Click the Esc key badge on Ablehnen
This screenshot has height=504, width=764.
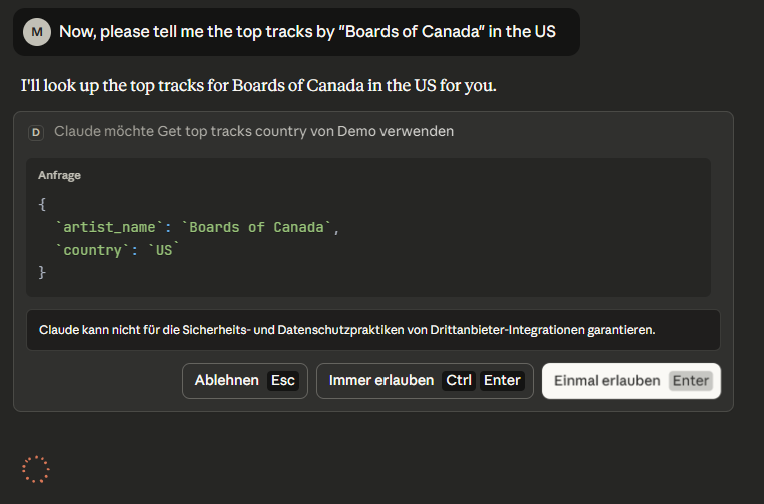pos(283,381)
